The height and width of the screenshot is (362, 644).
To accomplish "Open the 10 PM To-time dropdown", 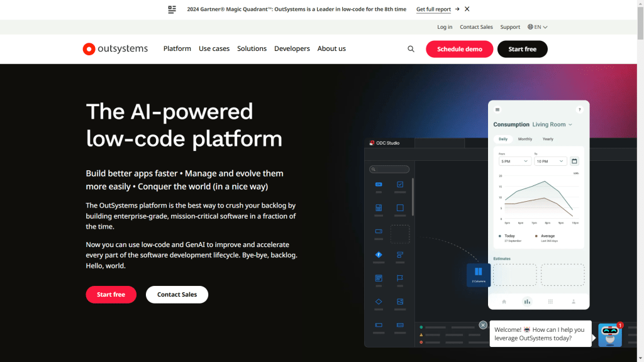I will [551, 161].
